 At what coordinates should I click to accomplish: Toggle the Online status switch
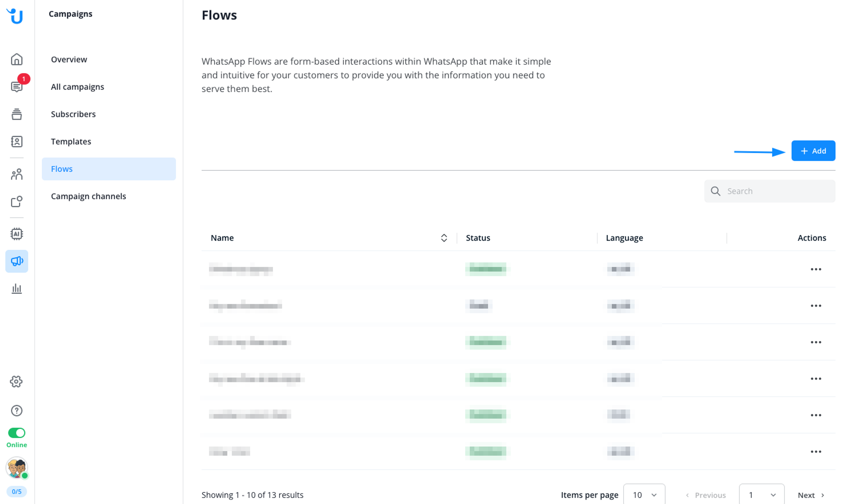click(x=16, y=433)
